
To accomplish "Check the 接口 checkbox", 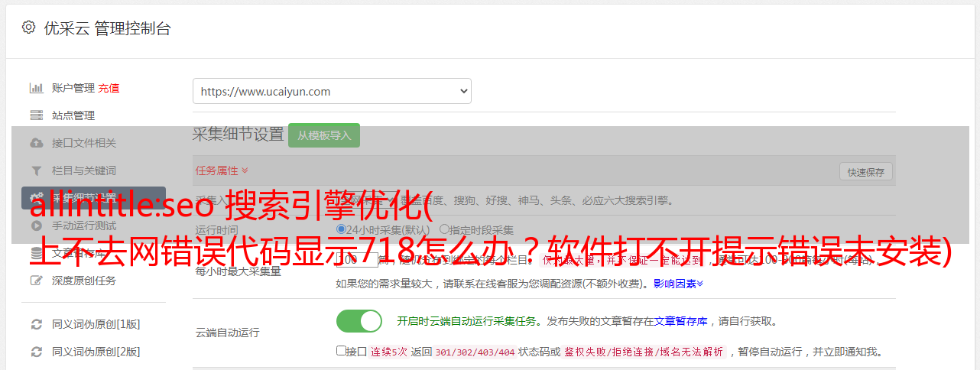I will point(341,351).
